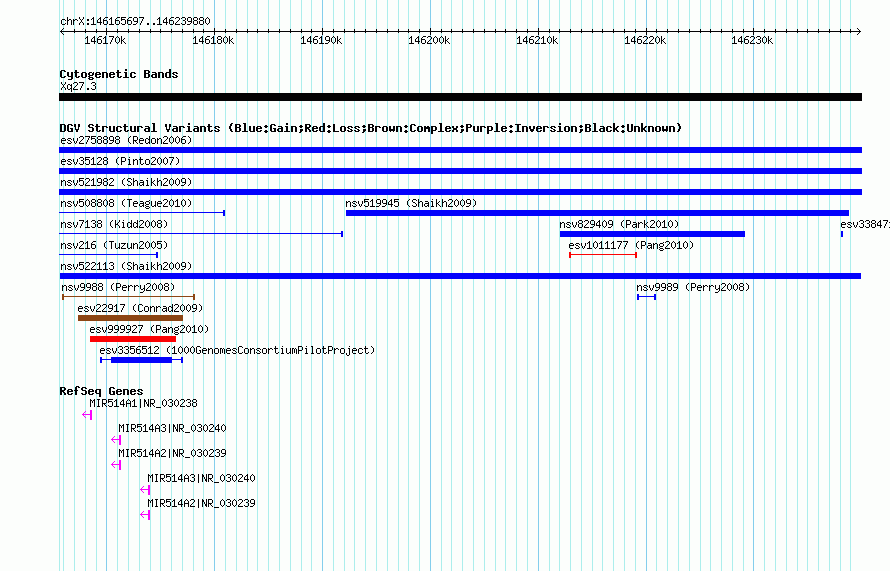Open the nsv7138 (Kidd2008) variant label
This screenshot has width=890, height=571.
point(114,224)
